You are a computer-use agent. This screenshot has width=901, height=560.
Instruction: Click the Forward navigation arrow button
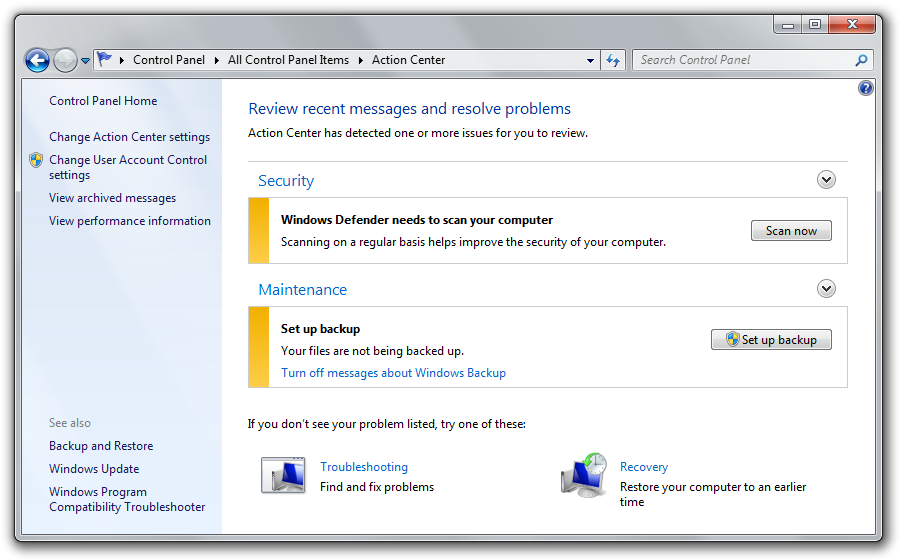(65, 60)
